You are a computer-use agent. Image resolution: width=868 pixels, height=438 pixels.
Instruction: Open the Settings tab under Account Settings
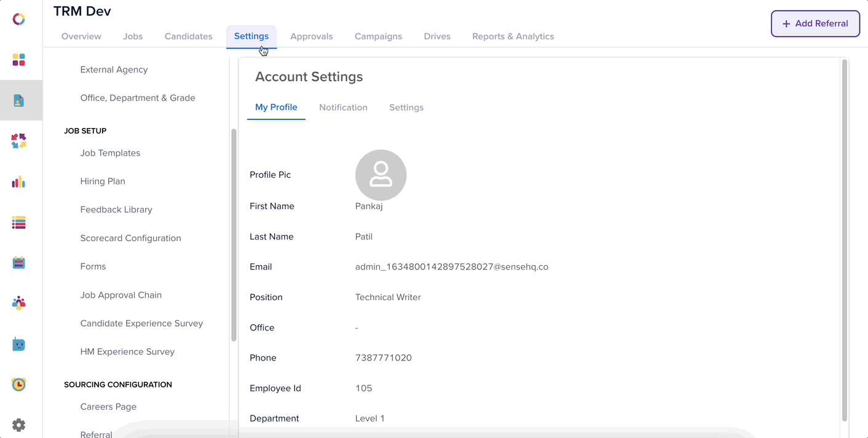[406, 107]
